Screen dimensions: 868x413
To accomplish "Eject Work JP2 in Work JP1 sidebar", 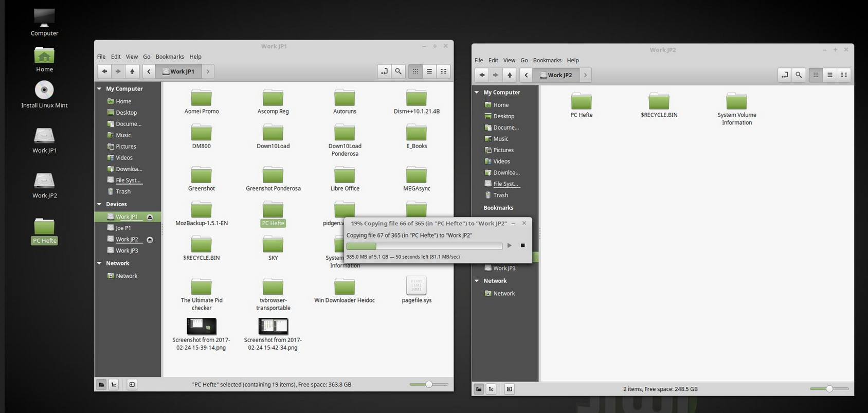I will tap(150, 240).
